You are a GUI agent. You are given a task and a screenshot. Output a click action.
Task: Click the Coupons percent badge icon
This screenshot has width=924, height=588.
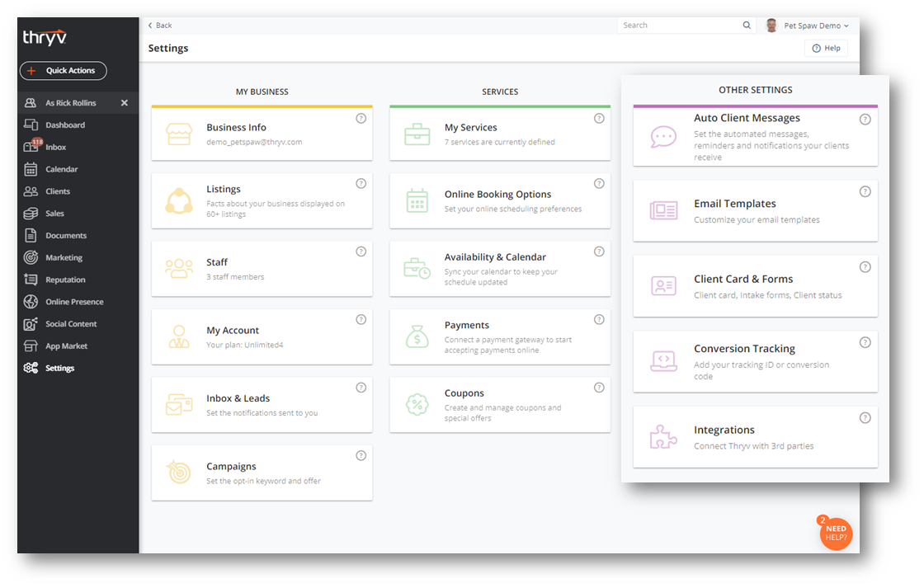tap(417, 404)
